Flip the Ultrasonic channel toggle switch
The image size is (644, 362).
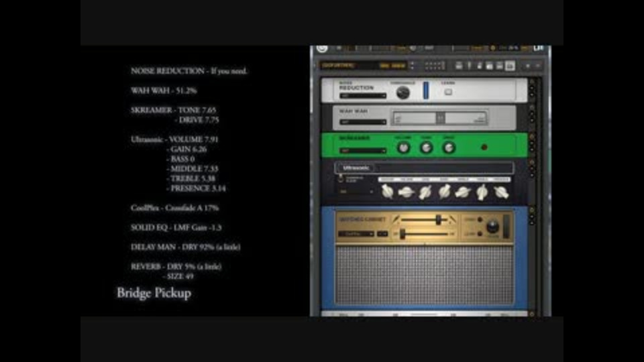pos(341,178)
